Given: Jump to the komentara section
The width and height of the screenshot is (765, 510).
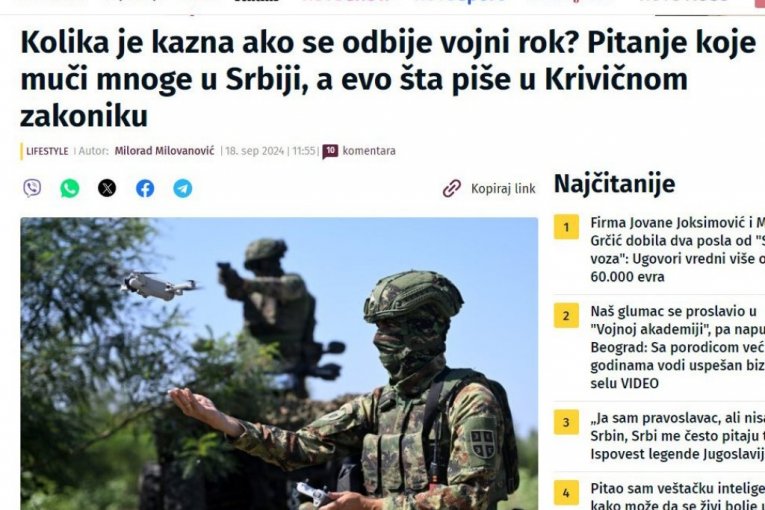Looking at the screenshot, I should coord(369,151).
